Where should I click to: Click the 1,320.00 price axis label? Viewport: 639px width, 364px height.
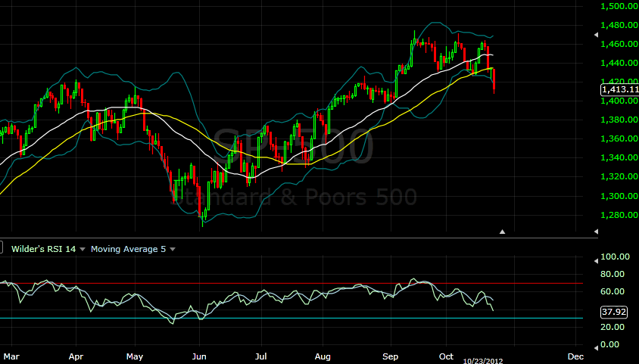pyautogui.click(x=619, y=176)
